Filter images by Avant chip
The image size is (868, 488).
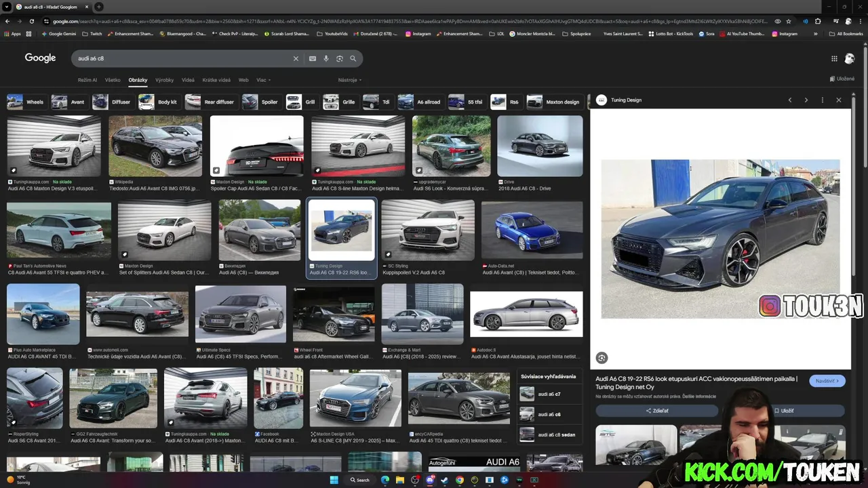click(x=68, y=102)
